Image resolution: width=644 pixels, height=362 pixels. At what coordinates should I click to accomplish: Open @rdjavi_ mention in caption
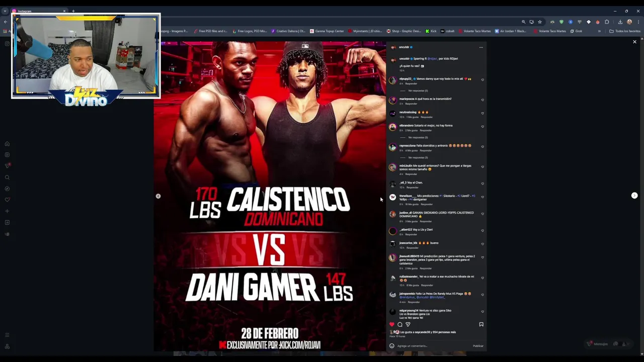432,59
